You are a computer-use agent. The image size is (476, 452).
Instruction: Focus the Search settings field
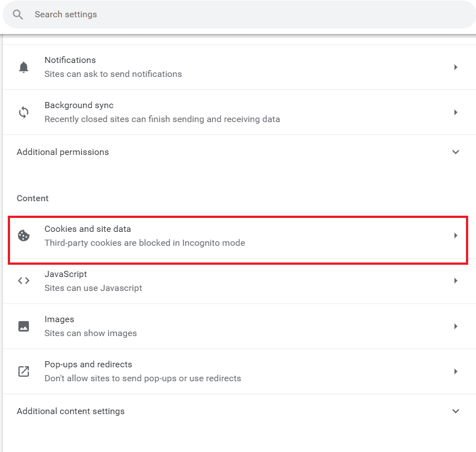[240, 14]
